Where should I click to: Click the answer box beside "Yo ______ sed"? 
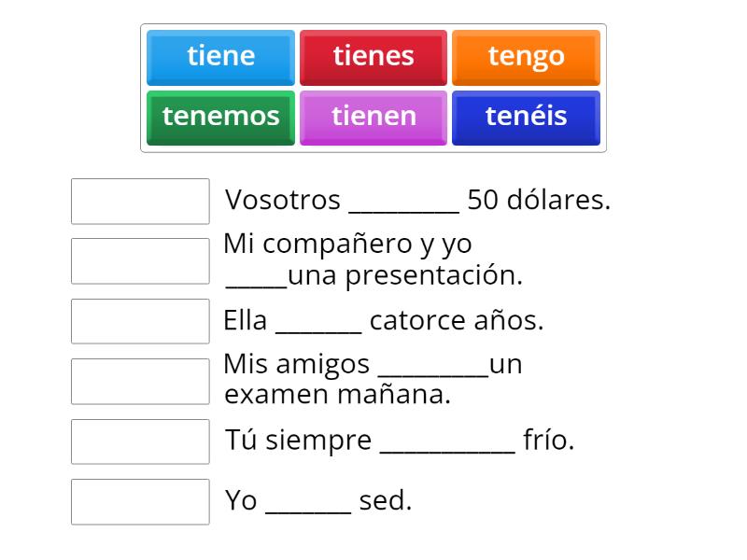tap(140, 501)
